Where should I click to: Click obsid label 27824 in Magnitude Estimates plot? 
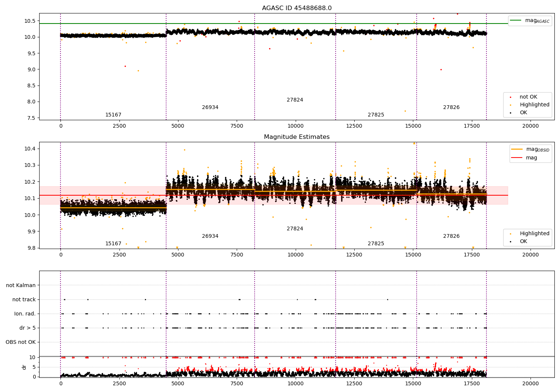pos(295,229)
